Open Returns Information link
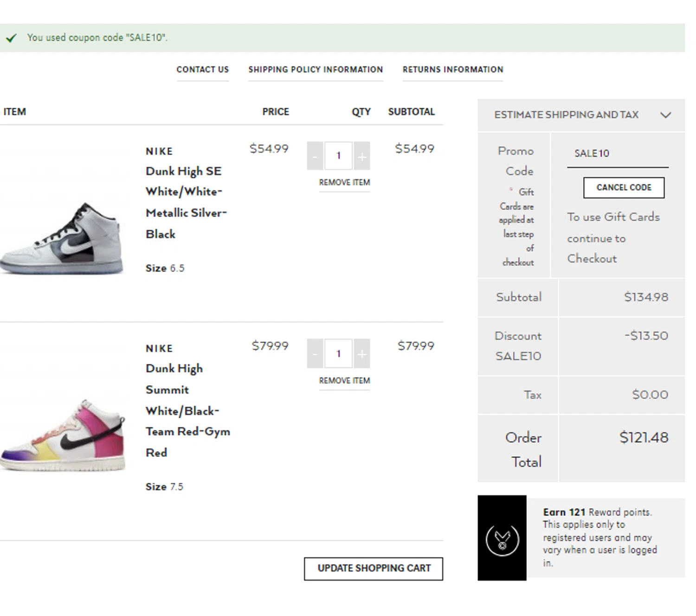The height and width of the screenshot is (616, 696). pos(453,70)
